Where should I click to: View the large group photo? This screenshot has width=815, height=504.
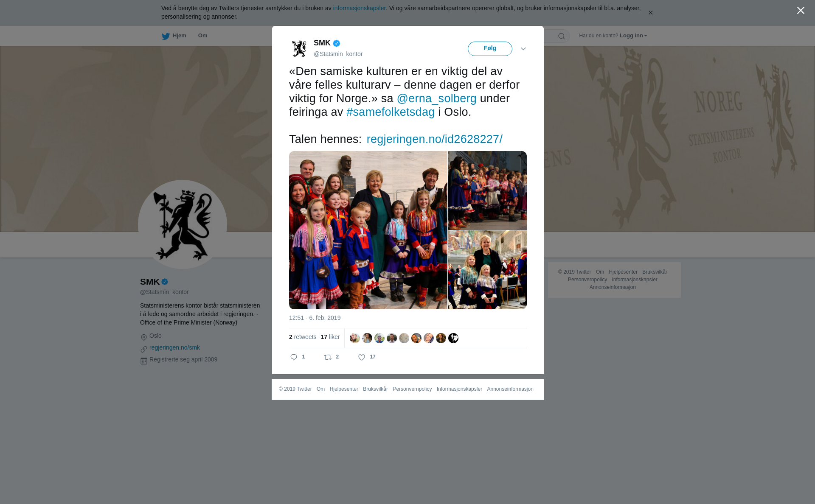(368, 230)
